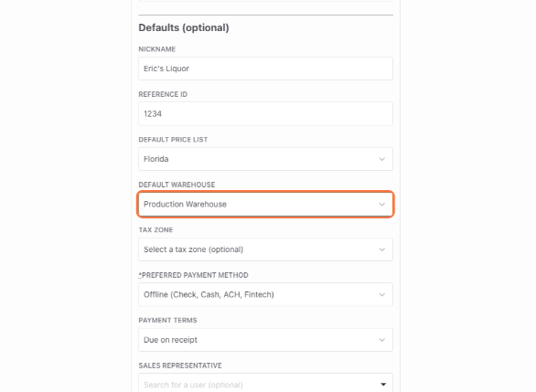Click the SALES REPRESENTATIVE label
The image size is (536, 392).
point(180,366)
